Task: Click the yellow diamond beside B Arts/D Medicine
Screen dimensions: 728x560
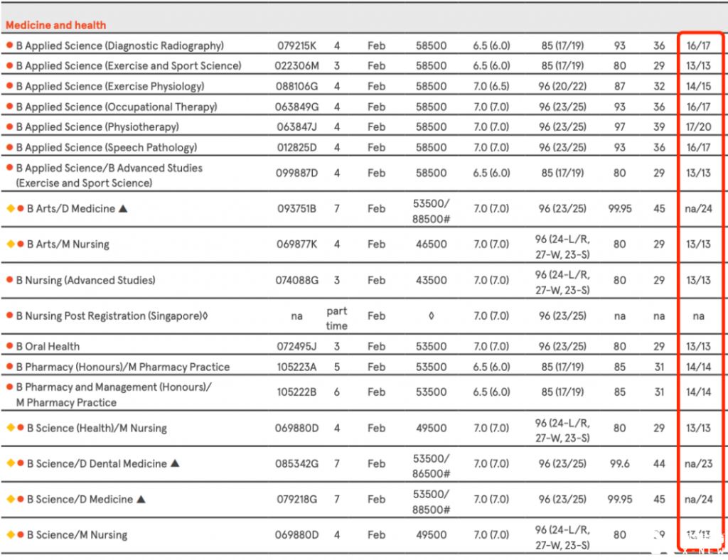Action: point(10,208)
